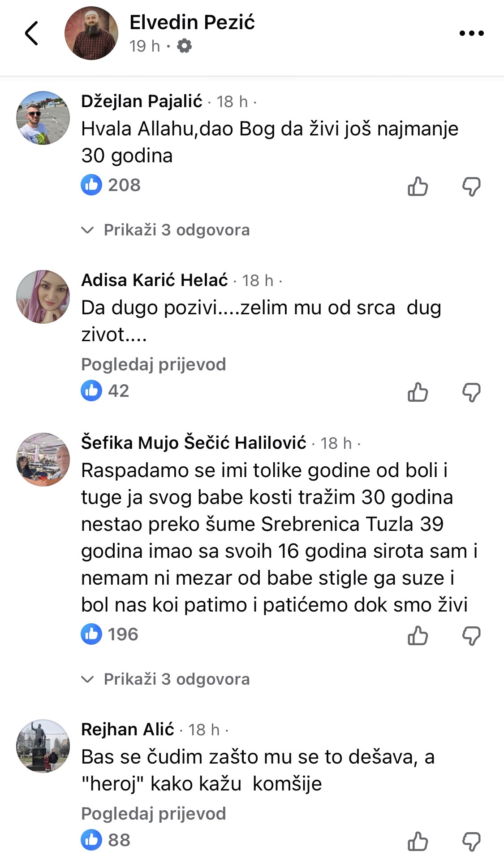The image size is (504, 864).
Task: View the 196 reactions on Šefika's comment
Action: click(x=110, y=634)
